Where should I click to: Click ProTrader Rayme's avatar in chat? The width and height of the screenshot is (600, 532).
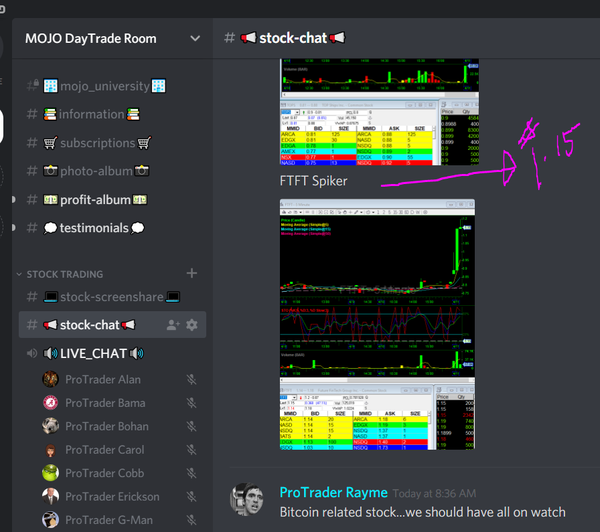pyautogui.click(x=247, y=500)
